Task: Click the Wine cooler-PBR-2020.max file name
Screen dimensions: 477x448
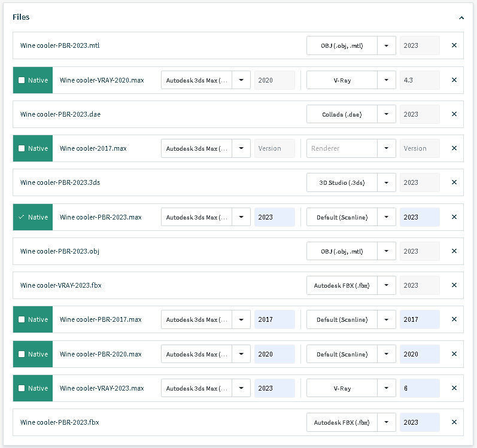Action: (x=101, y=354)
